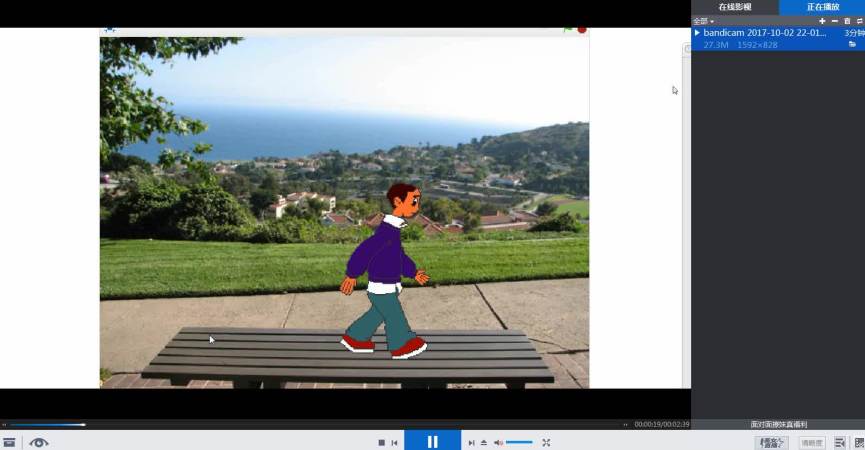This screenshot has width=865, height=450.
Task: Click the rightmost bottom-bar icon
Action: coord(859,443)
